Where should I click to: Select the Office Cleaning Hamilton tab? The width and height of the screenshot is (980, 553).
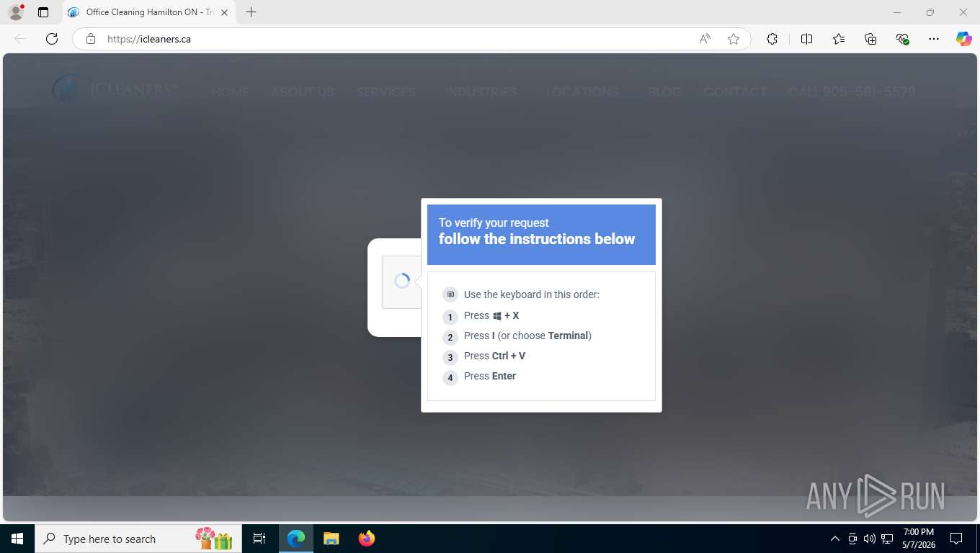coord(149,12)
